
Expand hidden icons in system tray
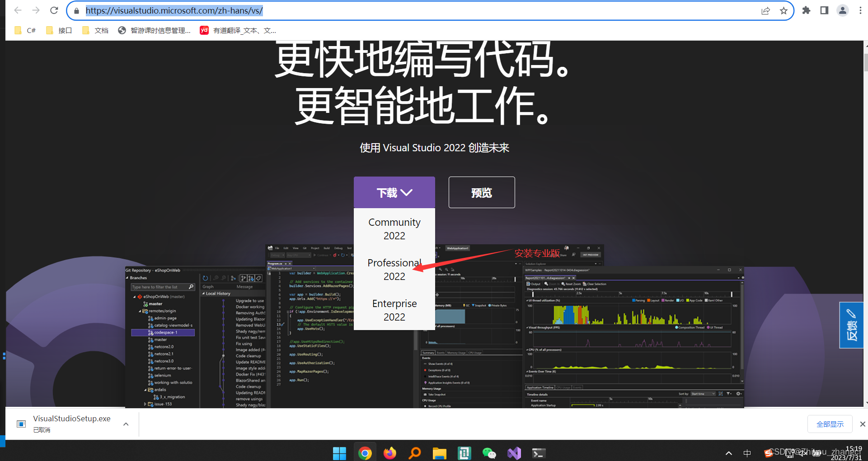coord(728,453)
